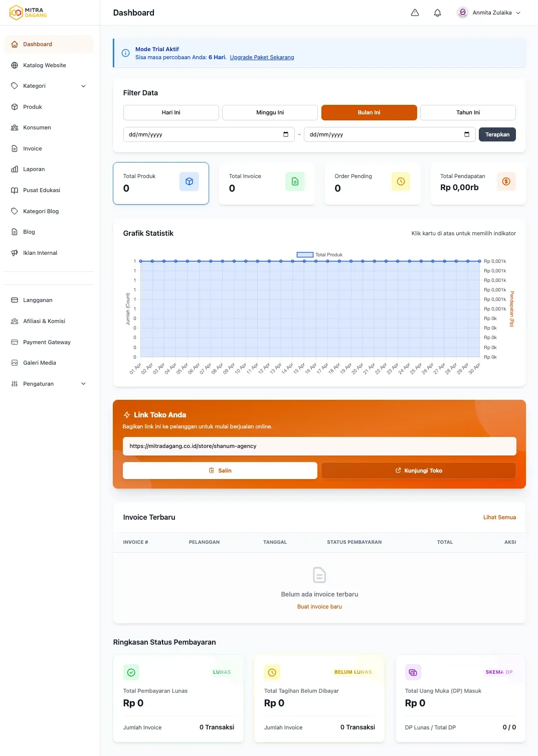Open calendar picker on start date field
Viewport: 538px width, 756px height.
286,134
